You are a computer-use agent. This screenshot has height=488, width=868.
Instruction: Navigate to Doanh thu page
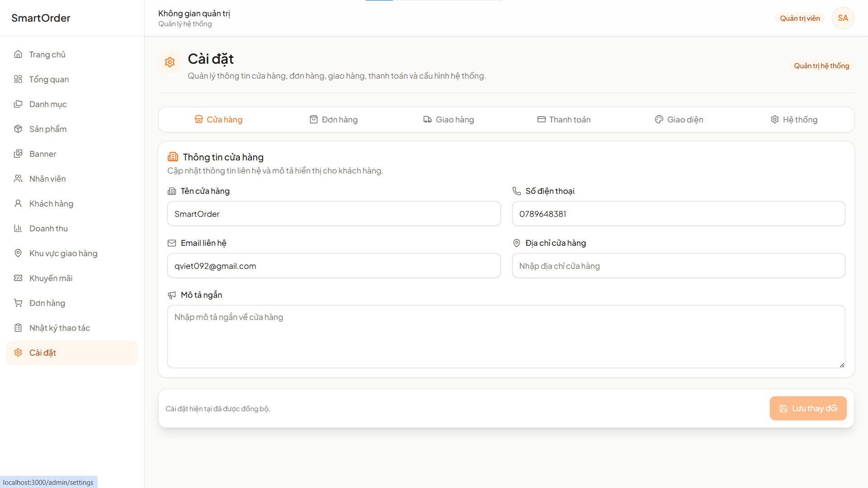[72, 228]
